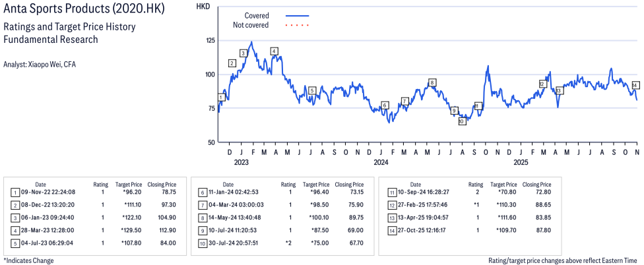Click the numbered box 11 in the table

393,192
